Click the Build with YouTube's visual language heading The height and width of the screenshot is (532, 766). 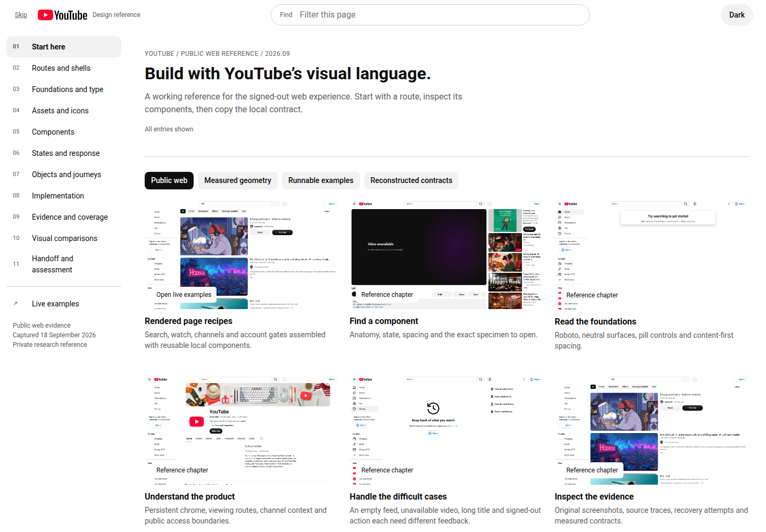(x=288, y=73)
